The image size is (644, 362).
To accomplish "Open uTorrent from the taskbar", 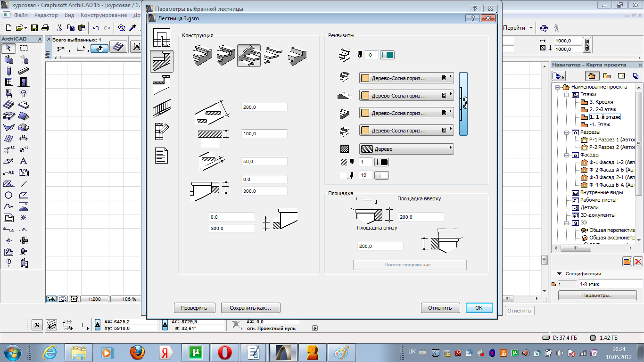I will (195, 352).
